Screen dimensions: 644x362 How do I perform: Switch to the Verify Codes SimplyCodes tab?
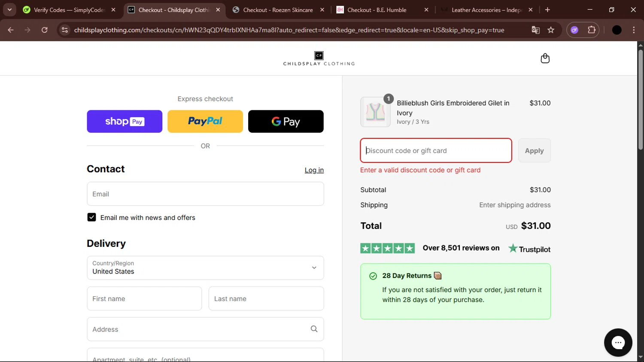[x=69, y=10]
